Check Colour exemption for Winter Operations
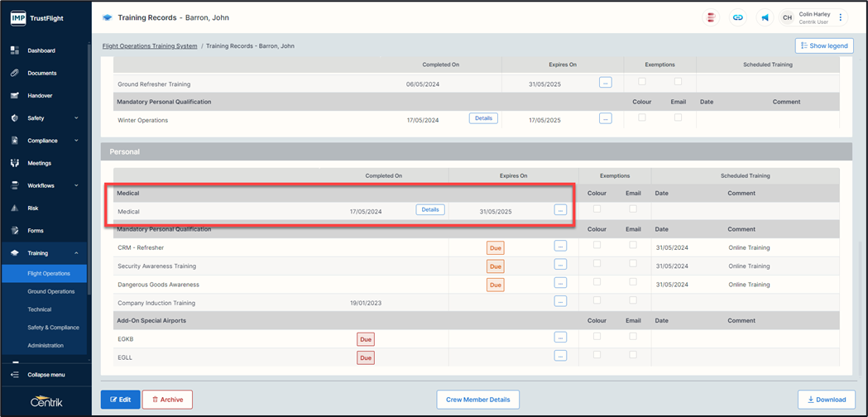 (x=642, y=117)
